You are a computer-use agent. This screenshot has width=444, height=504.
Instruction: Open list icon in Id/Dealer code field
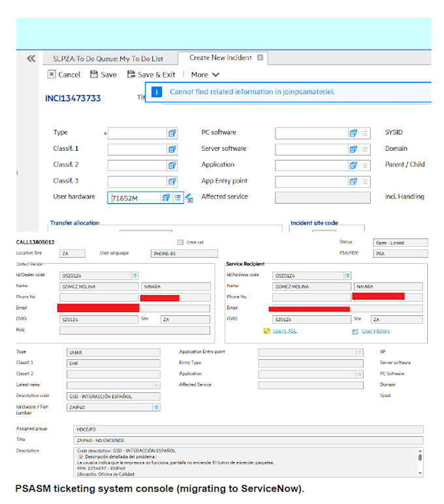pyautogui.click(x=135, y=276)
